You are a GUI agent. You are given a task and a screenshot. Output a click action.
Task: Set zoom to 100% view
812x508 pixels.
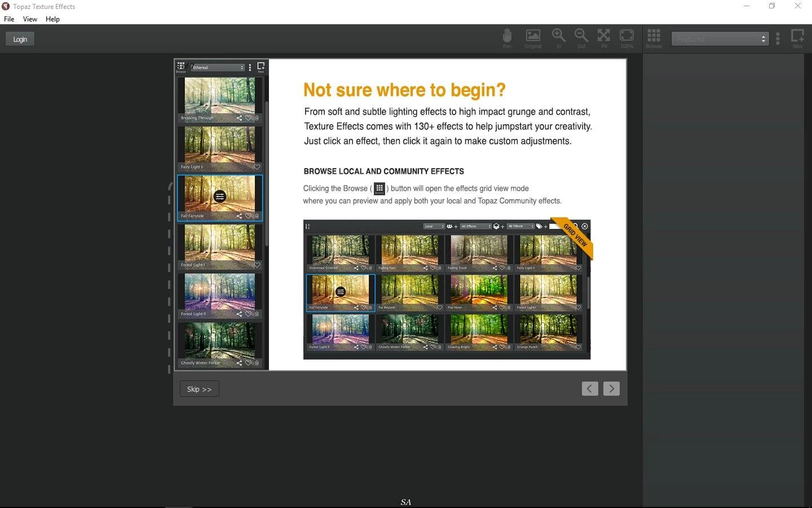pos(626,38)
